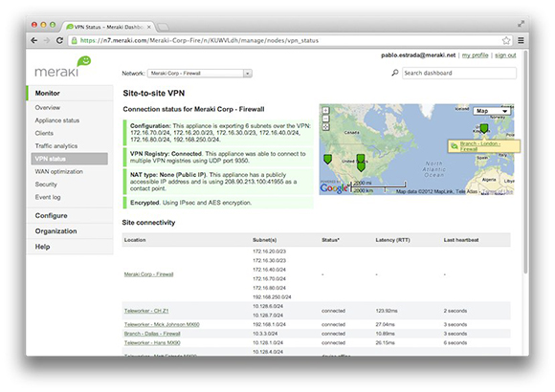Click the dashboard search magnifier icon
The image size is (555, 392).
(x=395, y=73)
